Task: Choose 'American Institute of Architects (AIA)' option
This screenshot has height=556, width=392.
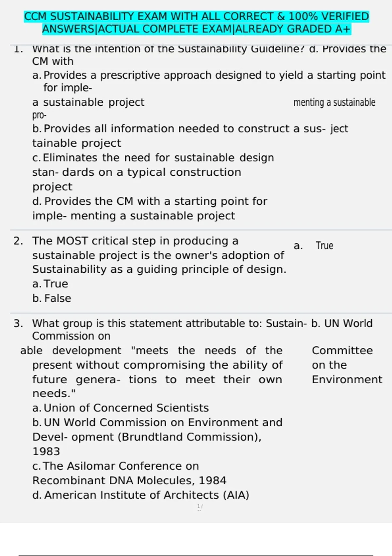Action: [141, 495]
